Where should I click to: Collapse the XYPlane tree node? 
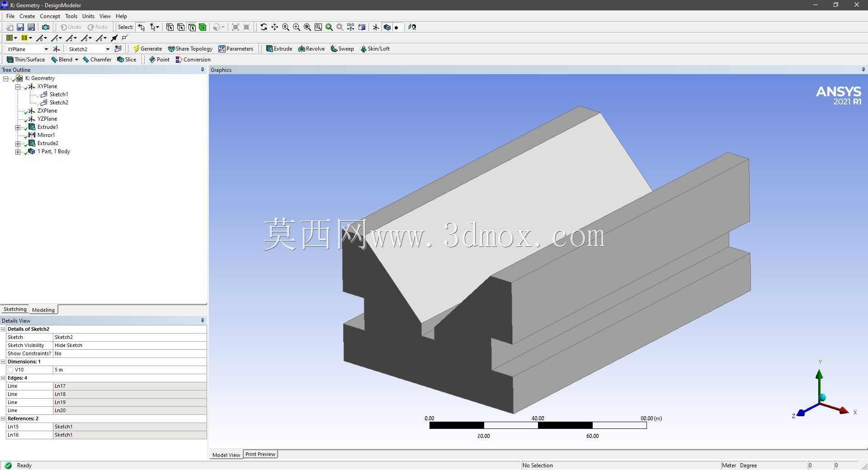point(18,86)
